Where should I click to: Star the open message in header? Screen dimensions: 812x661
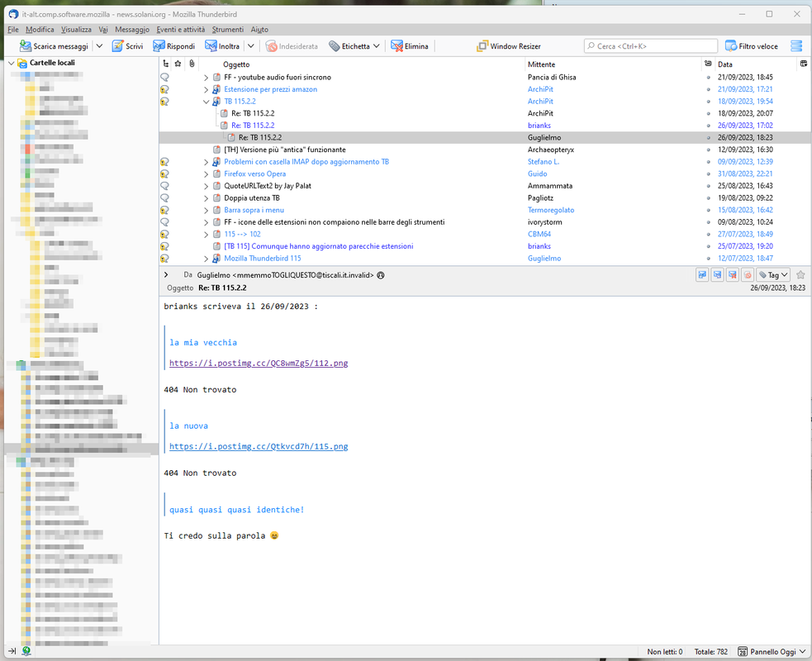(800, 275)
